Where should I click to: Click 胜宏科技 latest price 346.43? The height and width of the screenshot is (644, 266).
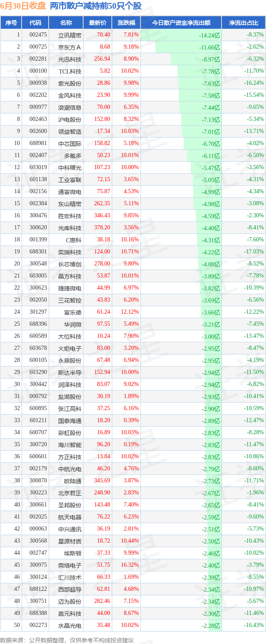coord(102,216)
